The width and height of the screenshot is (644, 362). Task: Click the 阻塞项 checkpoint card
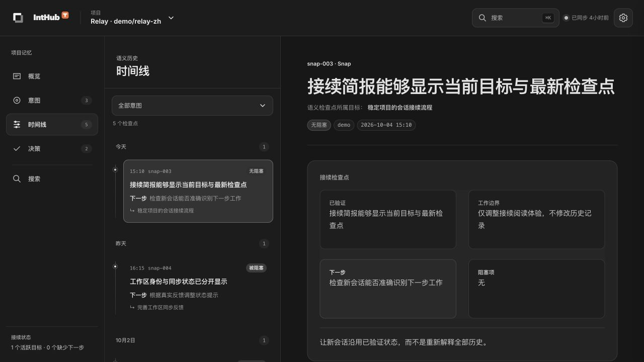click(536, 289)
